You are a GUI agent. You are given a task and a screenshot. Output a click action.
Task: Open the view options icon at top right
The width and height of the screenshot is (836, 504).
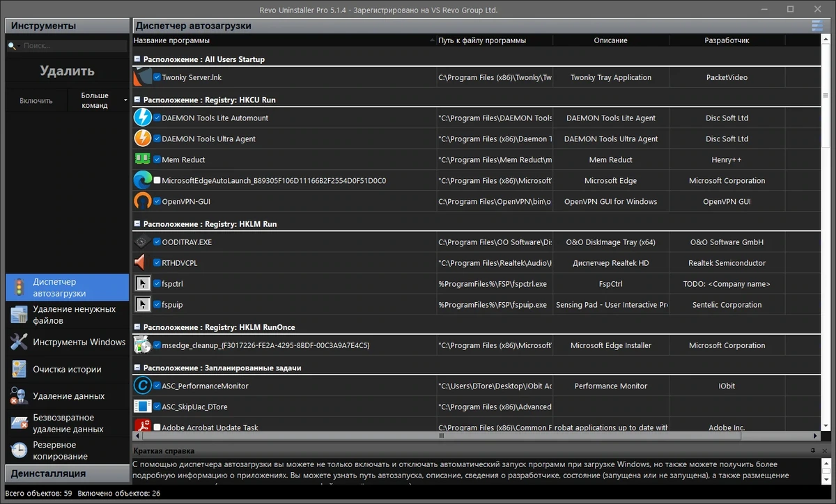pos(817,26)
